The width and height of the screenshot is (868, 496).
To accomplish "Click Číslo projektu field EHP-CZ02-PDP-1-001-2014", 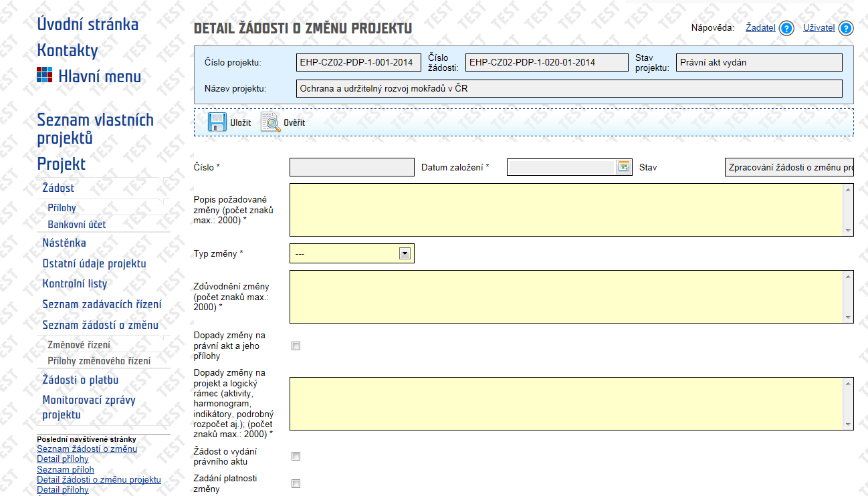I will point(358,62).
